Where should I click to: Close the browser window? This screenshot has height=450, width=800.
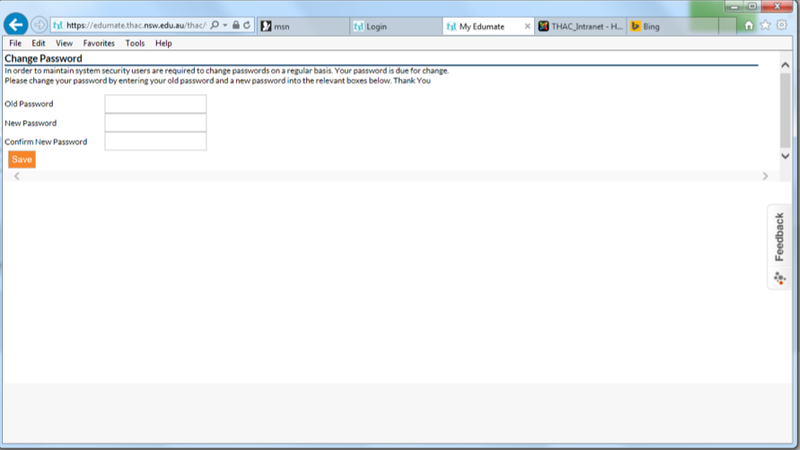(777, 6)
